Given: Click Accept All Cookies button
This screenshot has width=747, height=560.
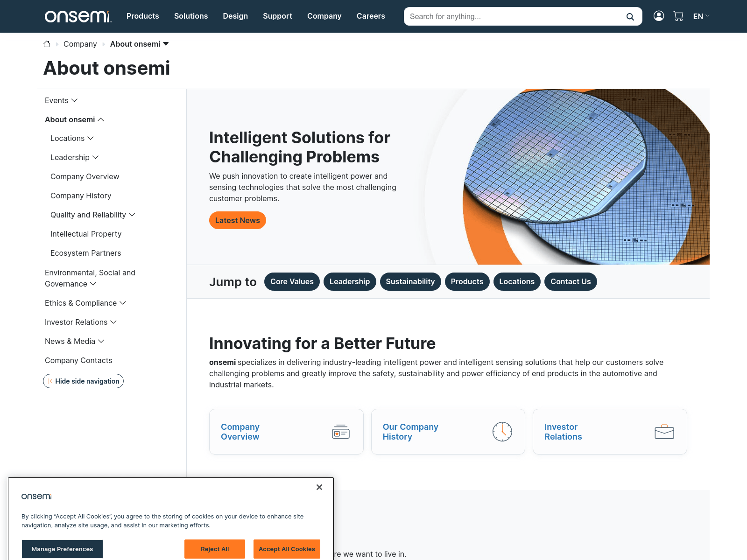Looking at the screenshot, I should [287, 549].
